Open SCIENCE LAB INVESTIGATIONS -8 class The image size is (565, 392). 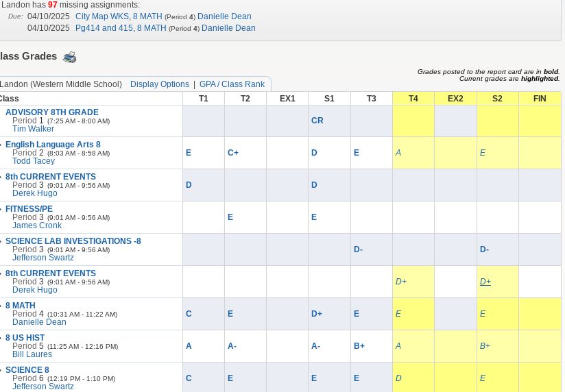pos(73,241)
